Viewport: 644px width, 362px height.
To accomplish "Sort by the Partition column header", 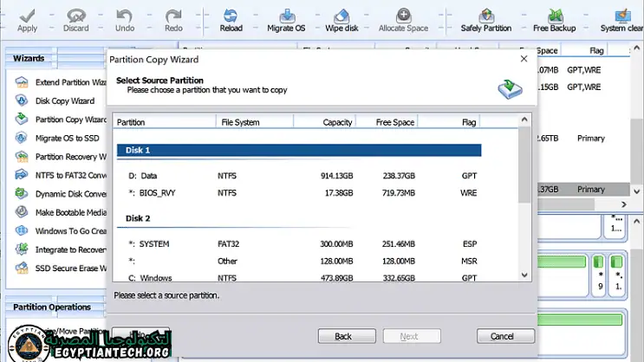I will (165, 122).
